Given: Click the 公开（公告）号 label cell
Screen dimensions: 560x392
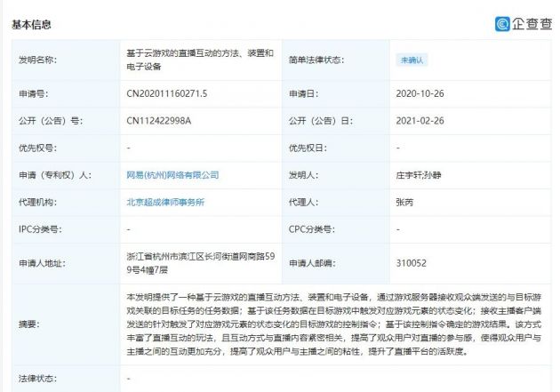Looking at the screenshot, I should click(66, 121).
